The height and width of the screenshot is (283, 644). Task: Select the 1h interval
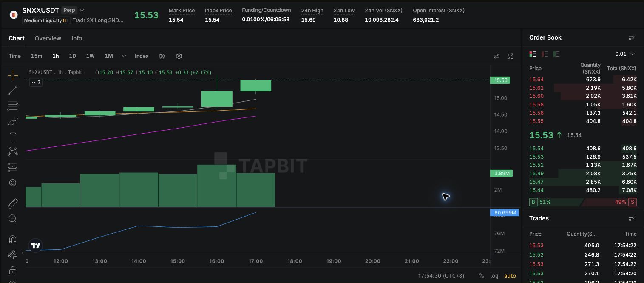pyautogui.click(x=56, y=56)
